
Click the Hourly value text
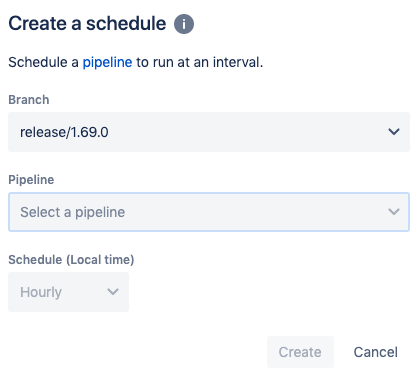(41, 292)
